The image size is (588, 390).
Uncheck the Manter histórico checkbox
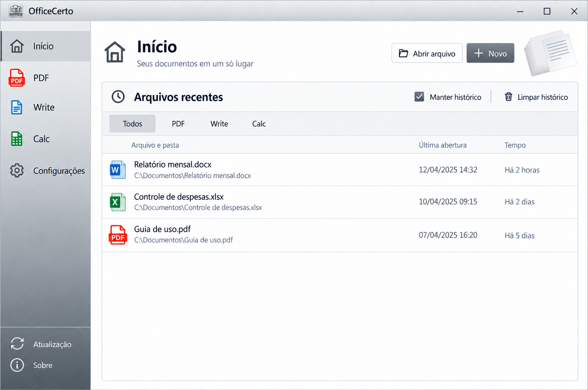(x=419, y=97)
